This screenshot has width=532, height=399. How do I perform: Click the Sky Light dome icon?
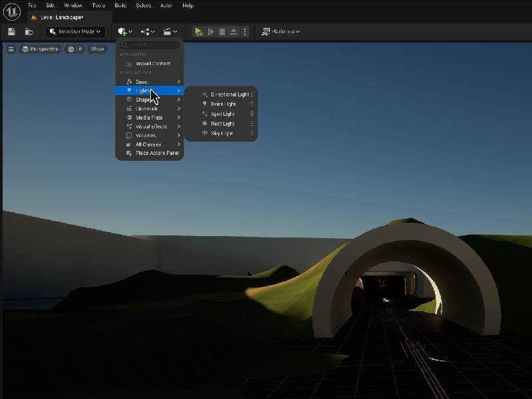point(205,134)
